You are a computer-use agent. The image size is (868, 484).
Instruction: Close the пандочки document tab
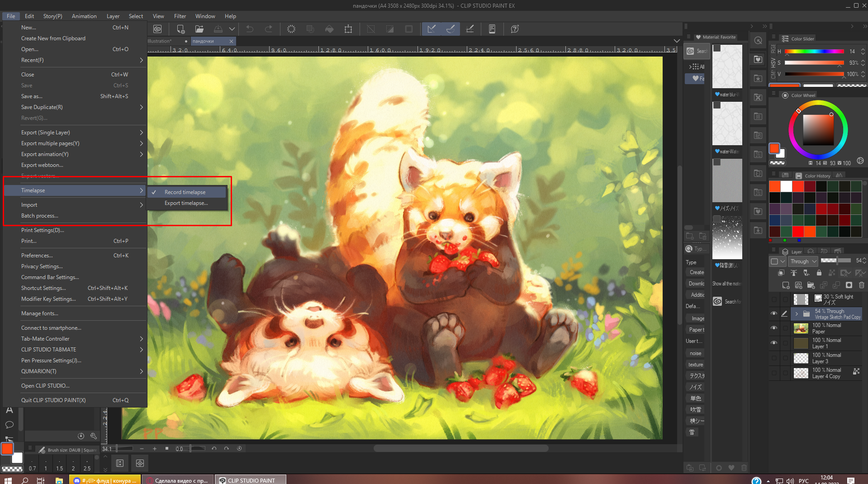point(231,41)
